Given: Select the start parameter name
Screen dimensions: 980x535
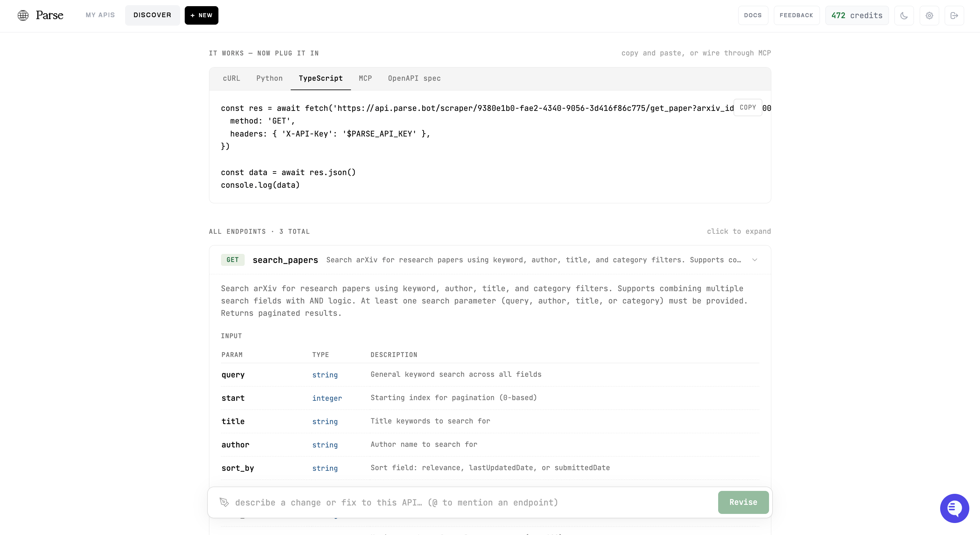Looking at the screenshot, I should click(x=233, y=398).
